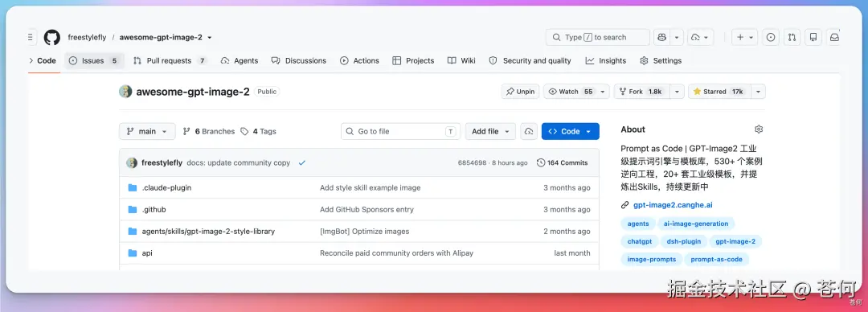Select the dsh-plugin topic tag
The height and width of the screenshot is (312, 868).
tap(684, 241)
